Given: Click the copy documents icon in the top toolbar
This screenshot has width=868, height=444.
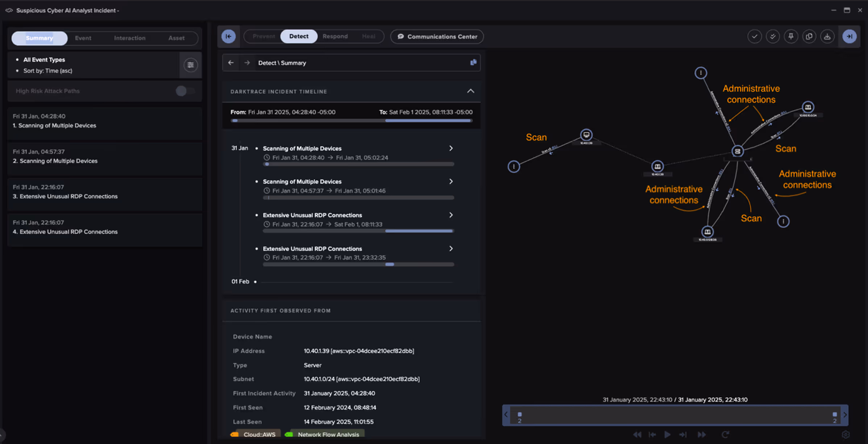Looking at the screenshot, I should 809,36.
